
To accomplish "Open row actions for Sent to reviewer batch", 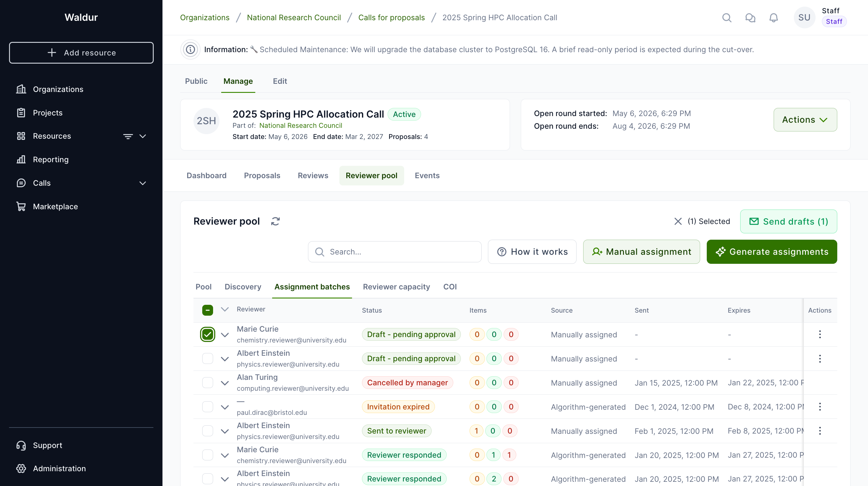I will (x=820, y=431).
